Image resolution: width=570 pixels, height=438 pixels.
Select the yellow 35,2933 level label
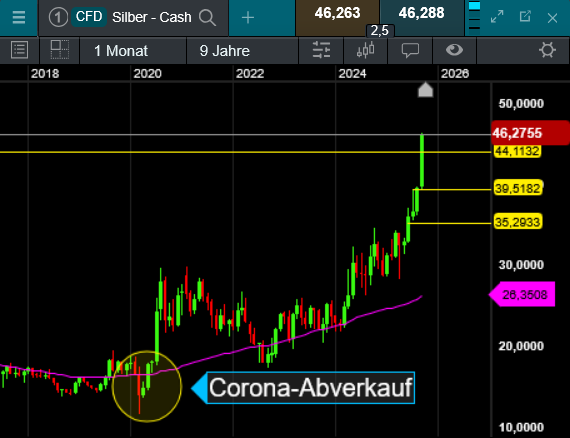(518, 221)
